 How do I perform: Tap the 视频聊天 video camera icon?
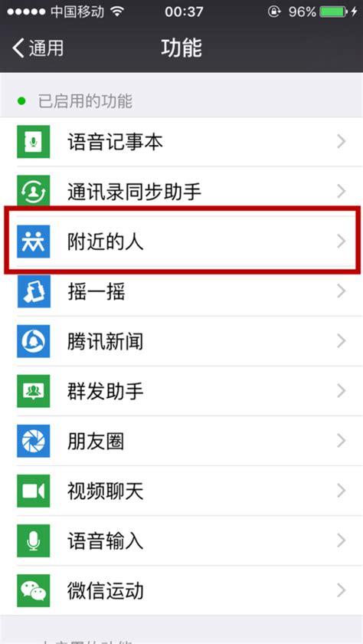click(33, 491)
